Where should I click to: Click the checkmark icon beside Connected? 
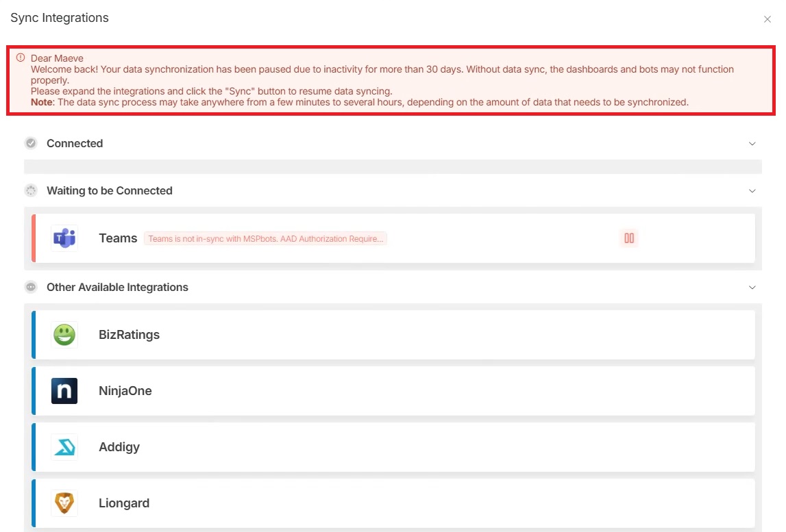pyautogui.click(x=31, y=143)
